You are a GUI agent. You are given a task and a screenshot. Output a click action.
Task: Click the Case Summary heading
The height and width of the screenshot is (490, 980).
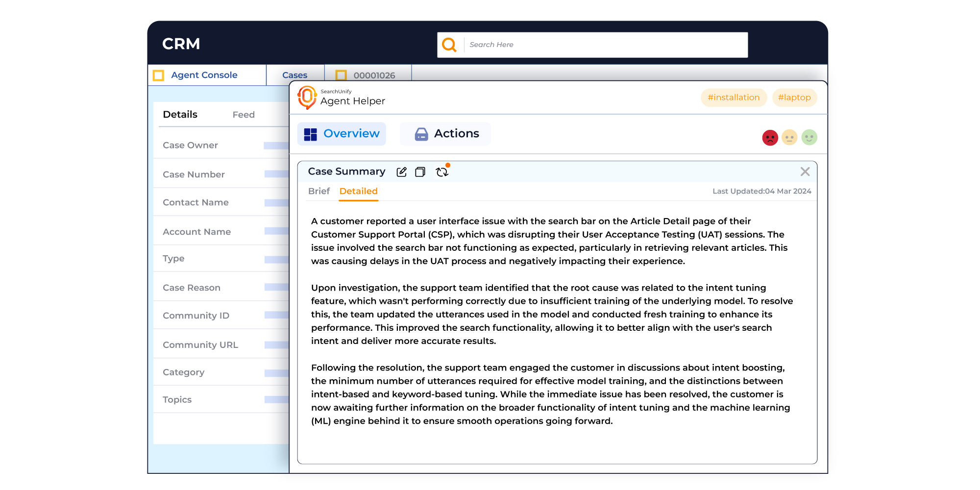click(x=346, y=171)
